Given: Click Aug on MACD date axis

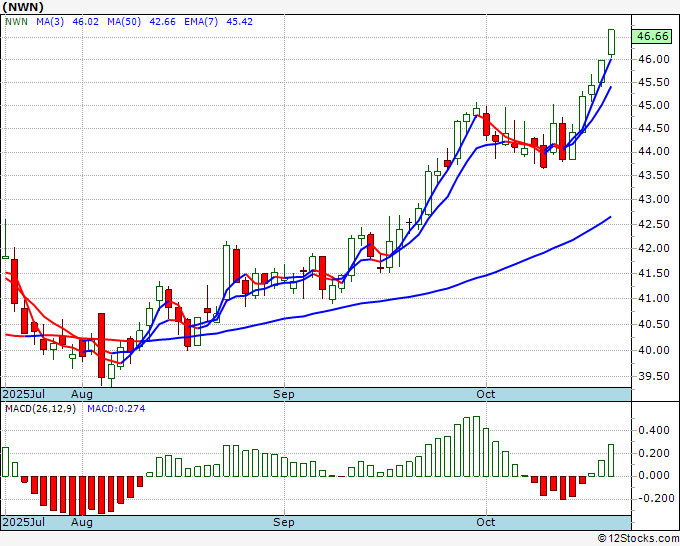Looking at the screenshot, I should click(82, 522).
